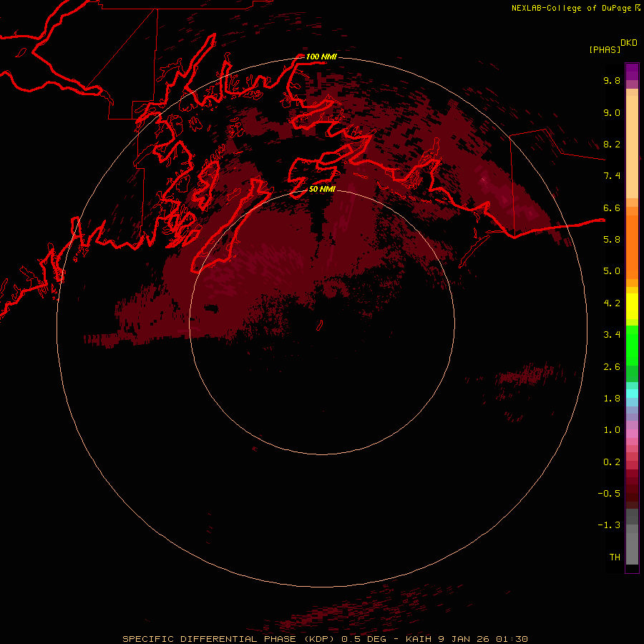The image size is (644, 644).
Task: Click the -1.3 value on color scale
Action: 609,525
